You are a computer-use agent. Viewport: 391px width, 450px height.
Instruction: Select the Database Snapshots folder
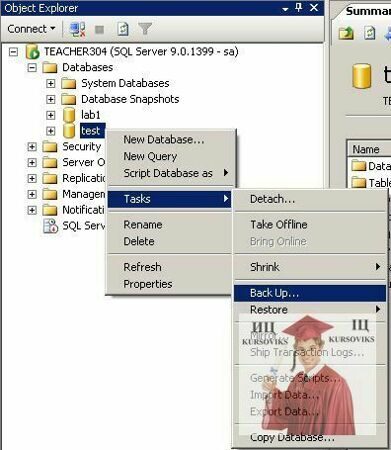click(x=130, y=99)
